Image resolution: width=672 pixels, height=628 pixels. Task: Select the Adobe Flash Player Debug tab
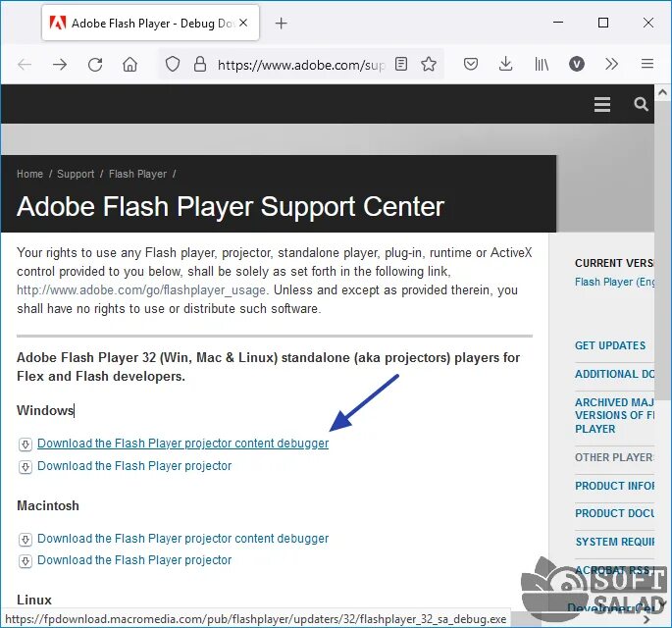point(150,24)
